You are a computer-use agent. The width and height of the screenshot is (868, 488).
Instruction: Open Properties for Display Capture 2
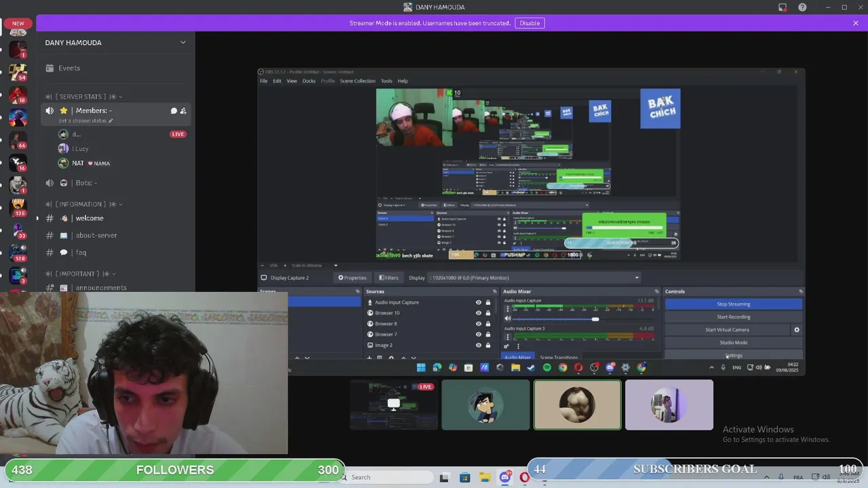[353, 277]
